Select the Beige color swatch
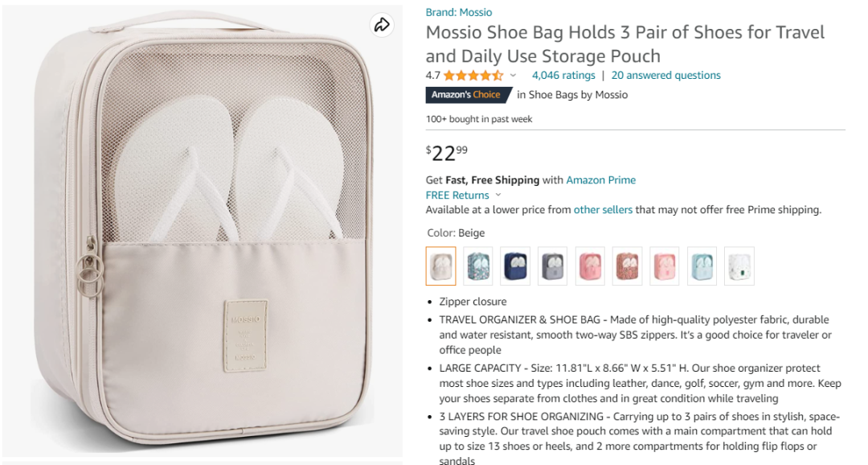The image size is (868, 465). [x=440, y=266]
